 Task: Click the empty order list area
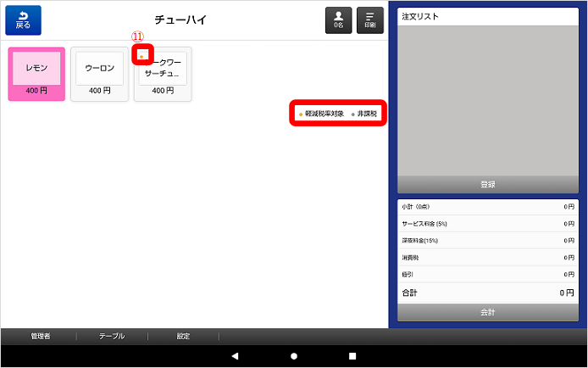(487, 100)
